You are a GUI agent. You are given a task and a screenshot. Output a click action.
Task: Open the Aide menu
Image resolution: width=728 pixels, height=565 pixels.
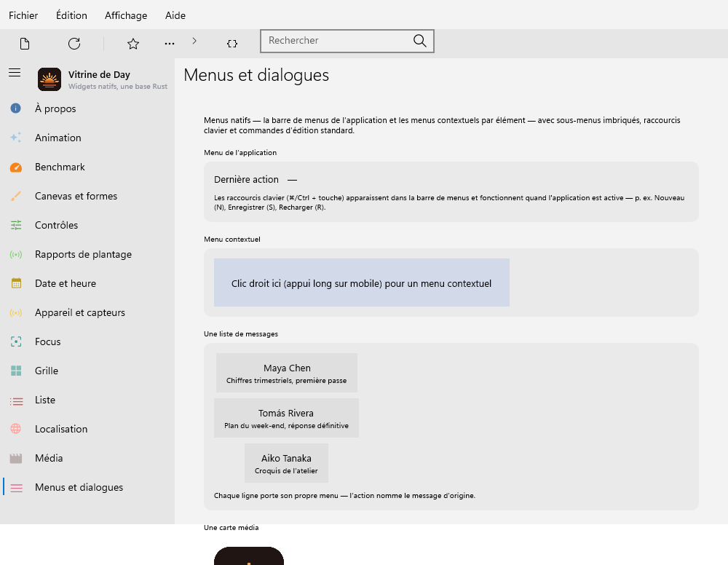pyautogui.click(x=175, y=15)
